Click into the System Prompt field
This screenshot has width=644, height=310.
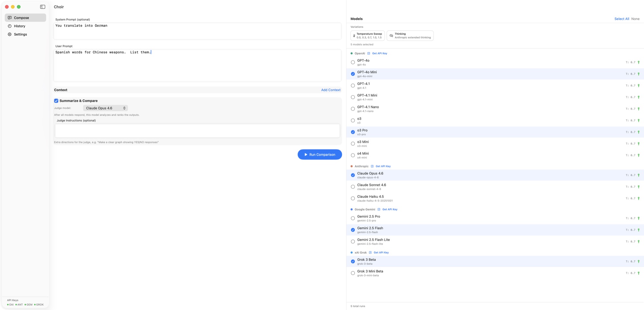pyautogui.click(x=197, y=31)
